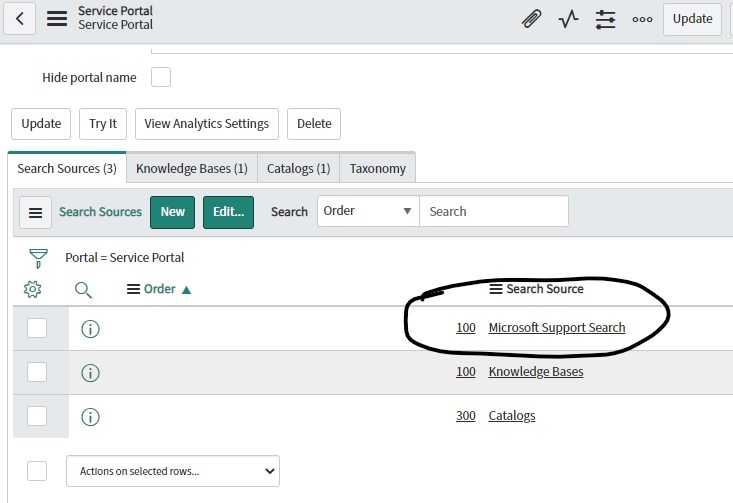Open the Catalogs search source link
The width and height of the screenshot is (733, 503).
tap(512, 416)
